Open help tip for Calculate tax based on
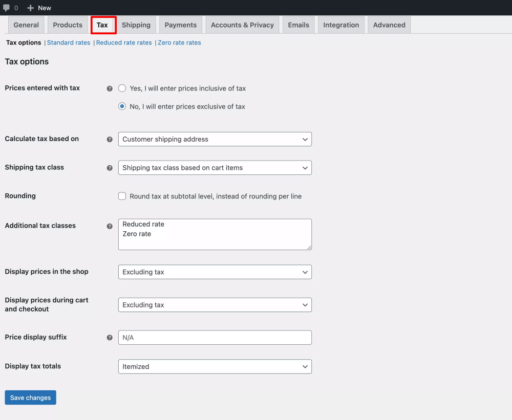The width and height of the screenshot is (512, 420). pos(110,139)
